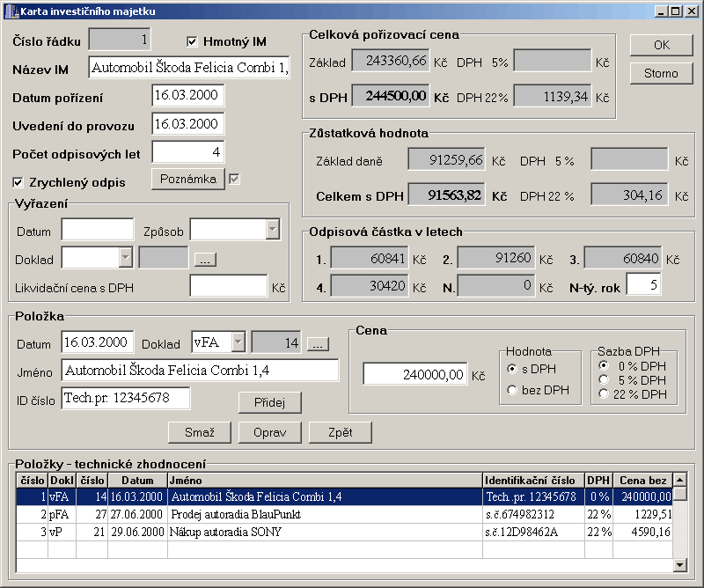Click the Počet odpisových let field
This screenshot has width=704, height=588.
[x=188, y=151]
